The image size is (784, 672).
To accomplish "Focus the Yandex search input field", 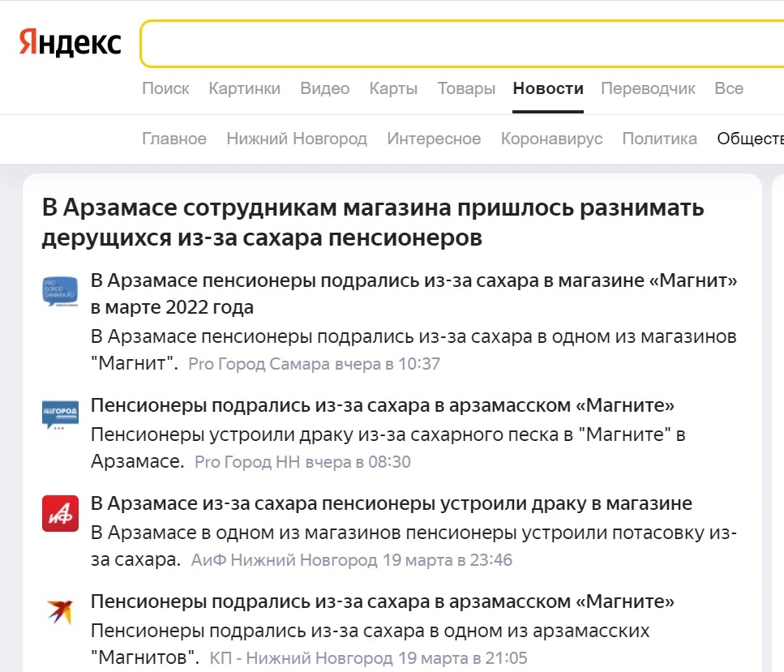I will [x=462, y=44].
